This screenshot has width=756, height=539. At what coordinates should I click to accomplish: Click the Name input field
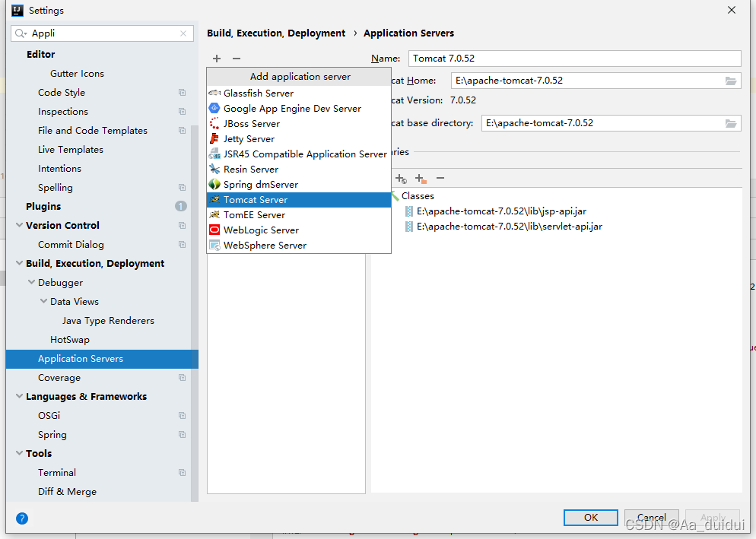tap(575, 59)
